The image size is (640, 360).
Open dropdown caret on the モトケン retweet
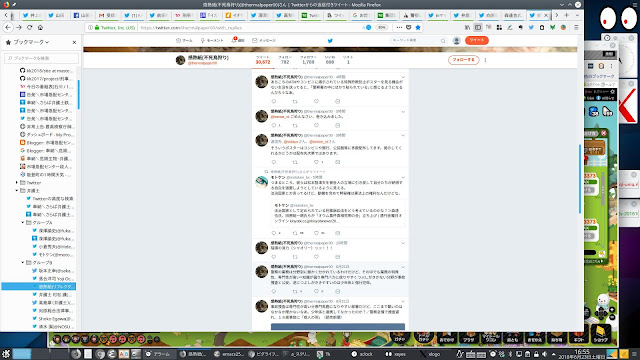[403, 178]
